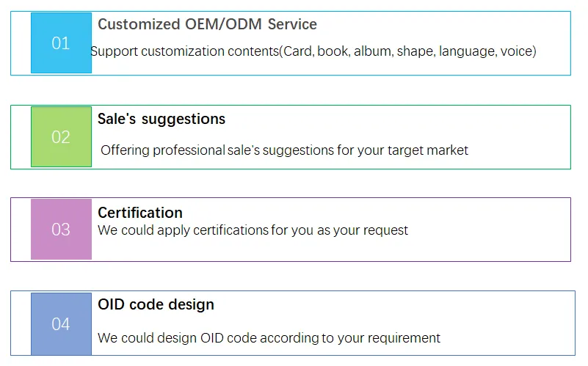Screen dimensions: 588x366
Task: Click the 'Support customization contents' description line
Action: tap(313, 51)
